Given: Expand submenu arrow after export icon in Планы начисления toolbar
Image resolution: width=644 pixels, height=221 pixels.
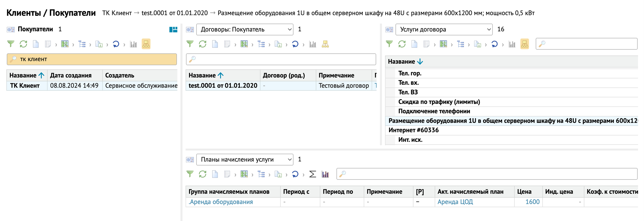Looking at the screenshot, I should tap(287, 175).
